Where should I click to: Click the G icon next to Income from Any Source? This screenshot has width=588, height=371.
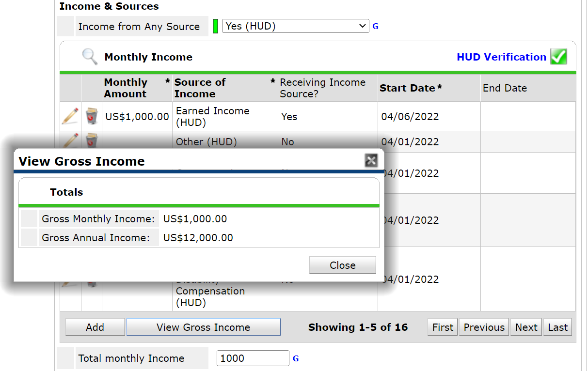pos(375,27)
